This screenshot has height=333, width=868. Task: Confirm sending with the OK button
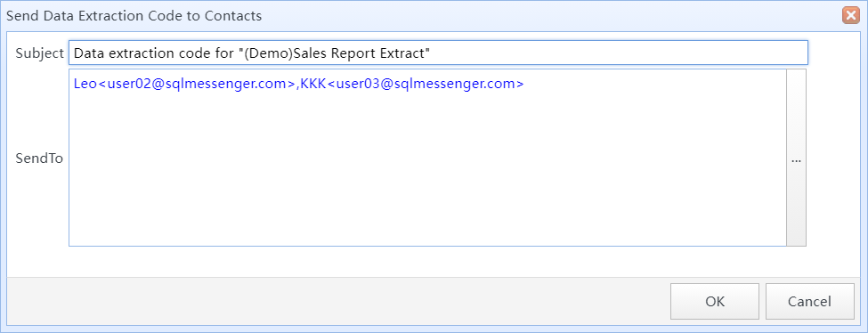coord(715,302)
